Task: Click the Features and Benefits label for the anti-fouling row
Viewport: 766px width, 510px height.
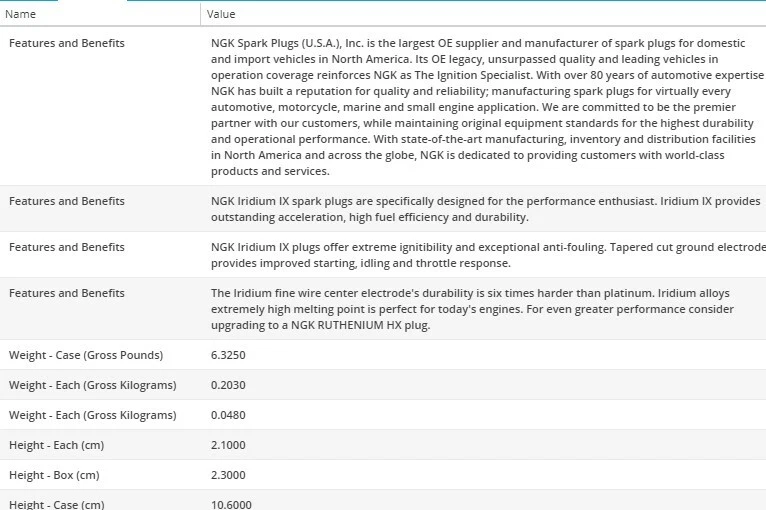Action: pyautogui.click(x=67, y=247)
